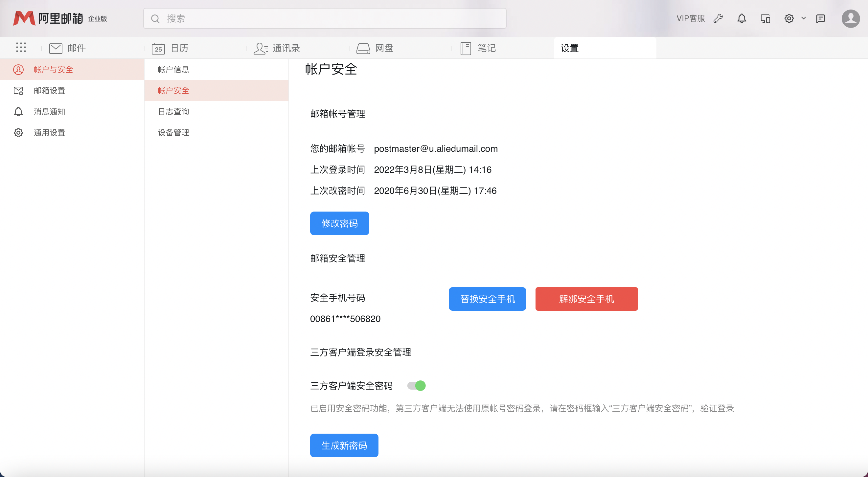Open the multi-device client icon
Image resolution: width=868 pixels, height=477 pixels.
coord(765,18)
